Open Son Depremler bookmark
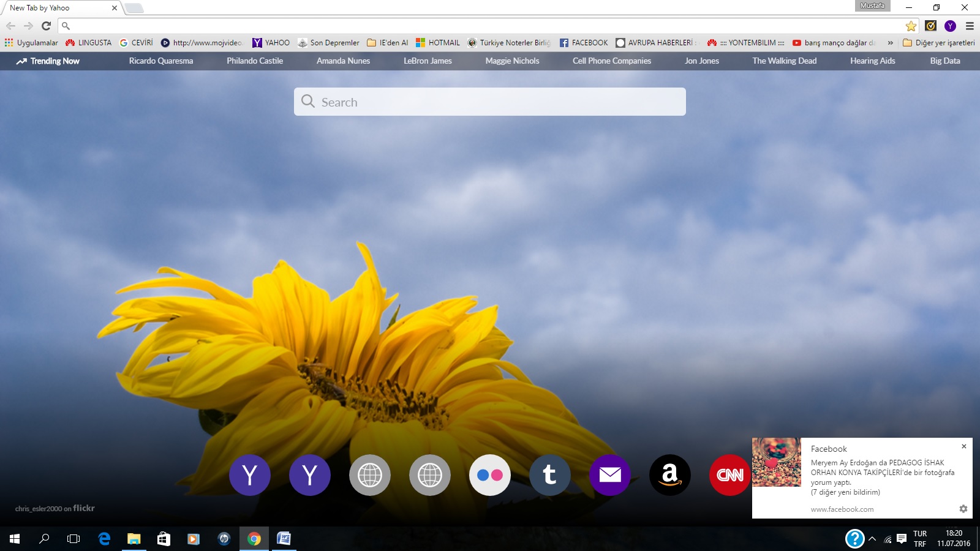 (328, 43)
